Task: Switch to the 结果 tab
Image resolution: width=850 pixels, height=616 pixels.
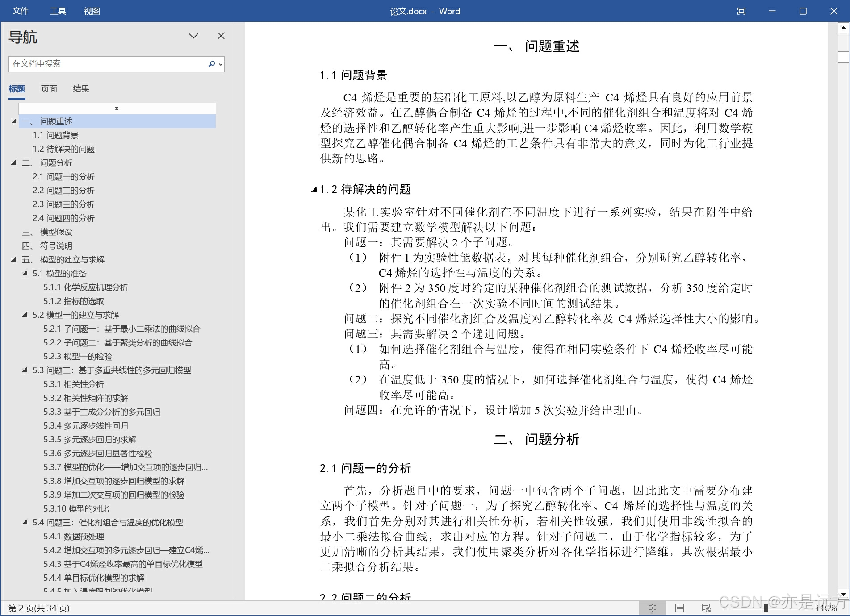Action: [81, 89]
